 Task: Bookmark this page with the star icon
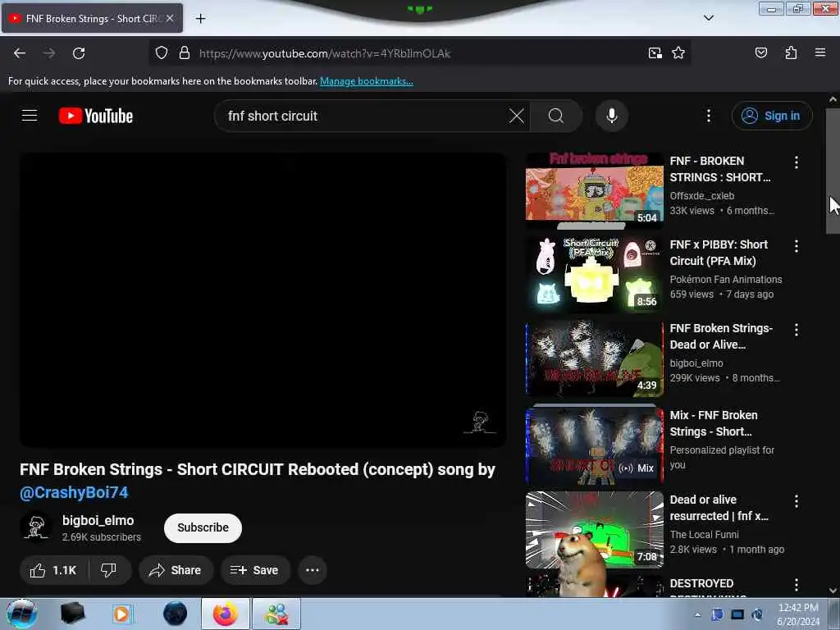[678, 53]
